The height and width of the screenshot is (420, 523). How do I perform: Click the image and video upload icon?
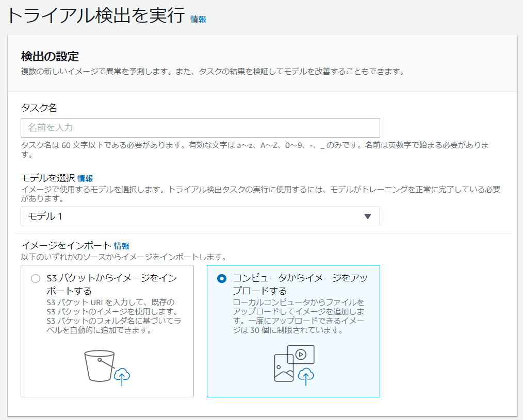pyautogui.click(x=294, y=365)
